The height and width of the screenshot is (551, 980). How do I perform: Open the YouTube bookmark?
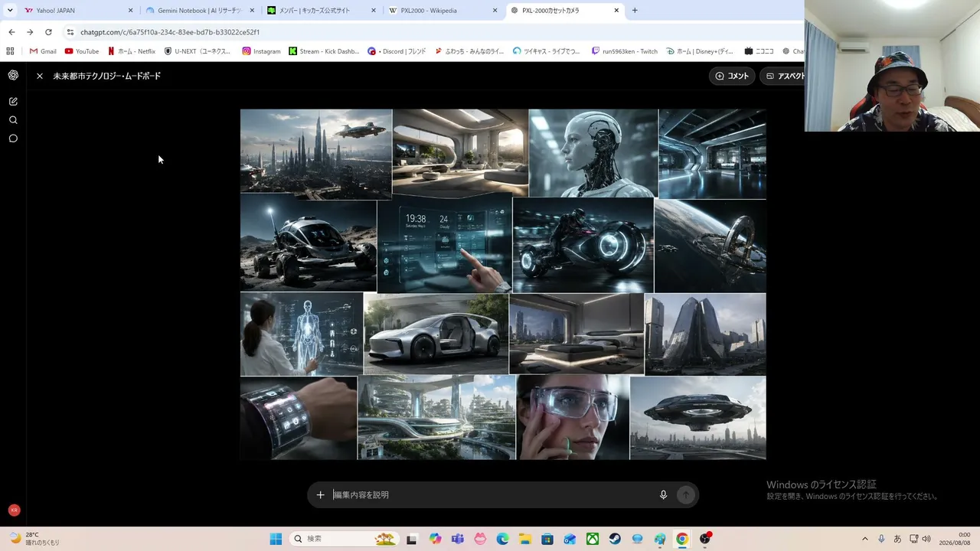click(x=82, y=51)
